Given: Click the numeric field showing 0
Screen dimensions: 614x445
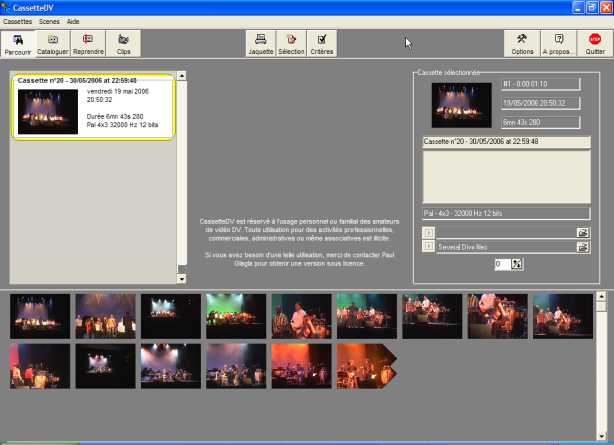Looking at the screenshot, I should pos(502,264).
